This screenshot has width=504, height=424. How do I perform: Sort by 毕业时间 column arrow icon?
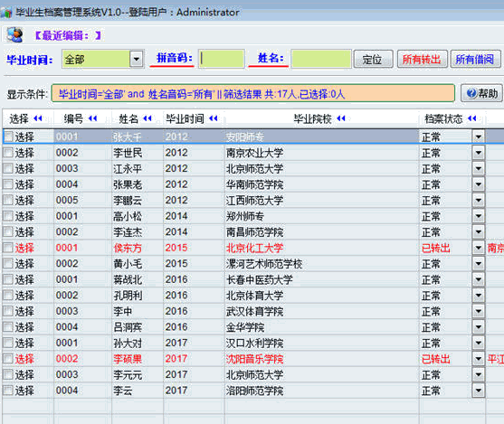click(x=214, y=118)
